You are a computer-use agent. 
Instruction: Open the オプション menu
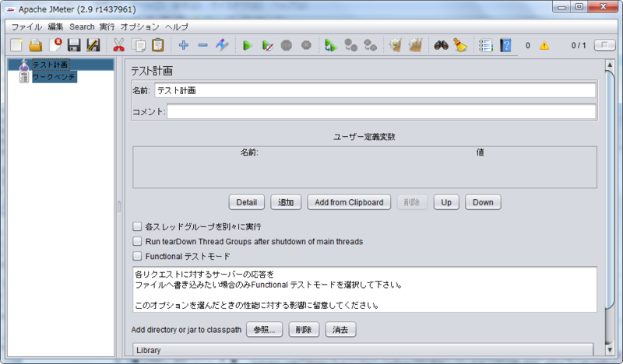click(x=140, y=26)
